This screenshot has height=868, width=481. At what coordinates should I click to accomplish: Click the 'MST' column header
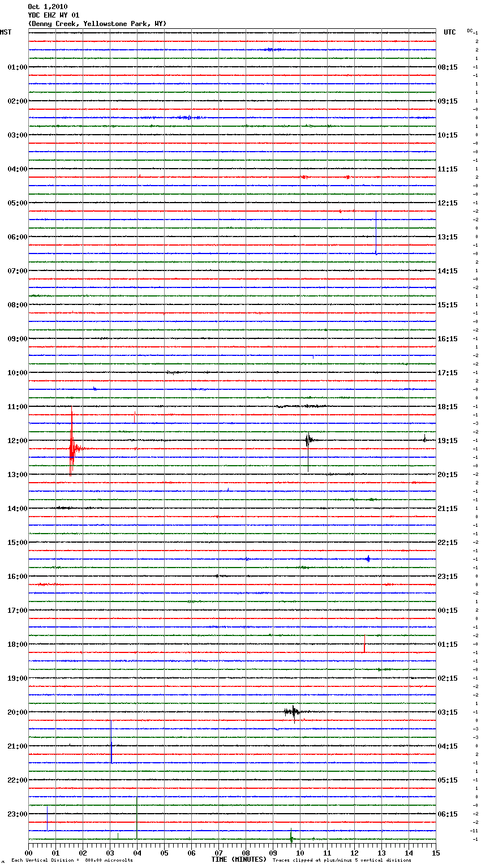[6, 32]
